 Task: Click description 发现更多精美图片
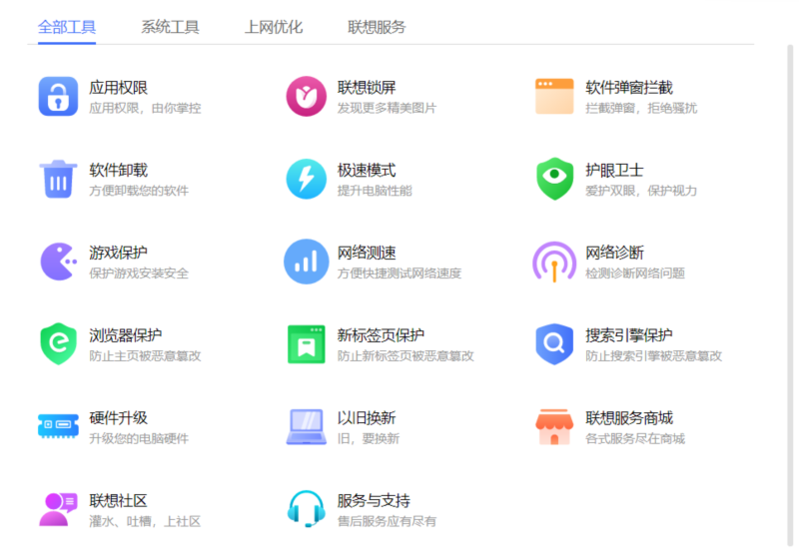coord(387,108)
